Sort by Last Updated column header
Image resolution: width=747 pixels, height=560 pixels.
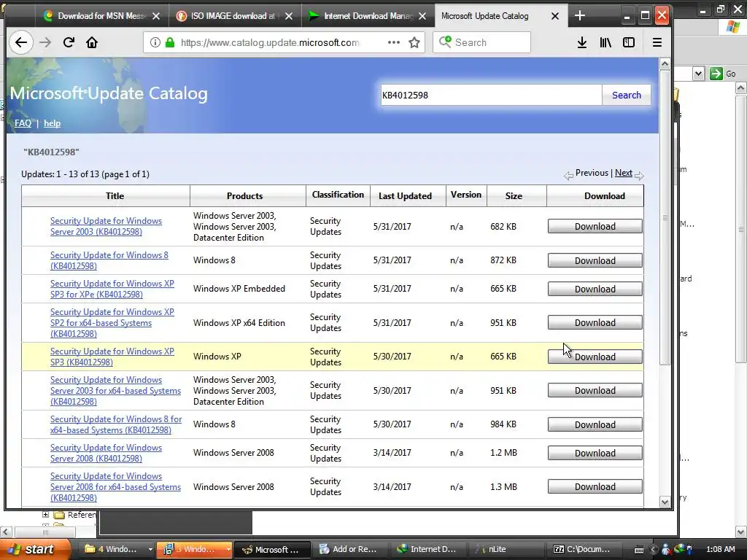pyautogui.click(x=405, y=195)
